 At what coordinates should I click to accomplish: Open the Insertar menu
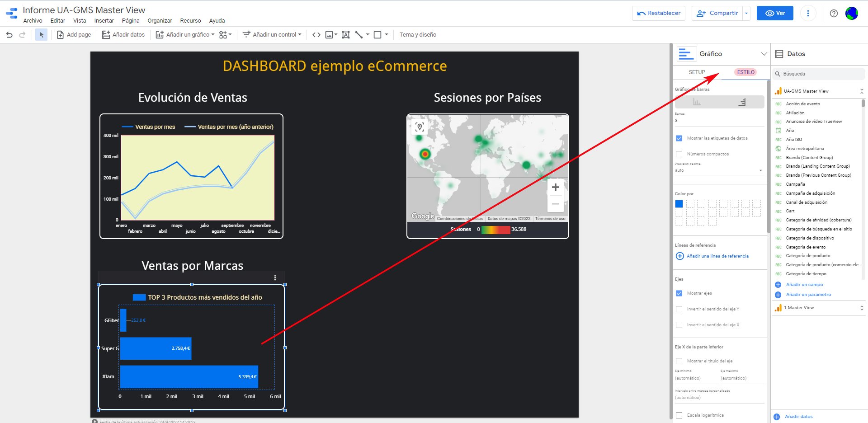point(104,21)
